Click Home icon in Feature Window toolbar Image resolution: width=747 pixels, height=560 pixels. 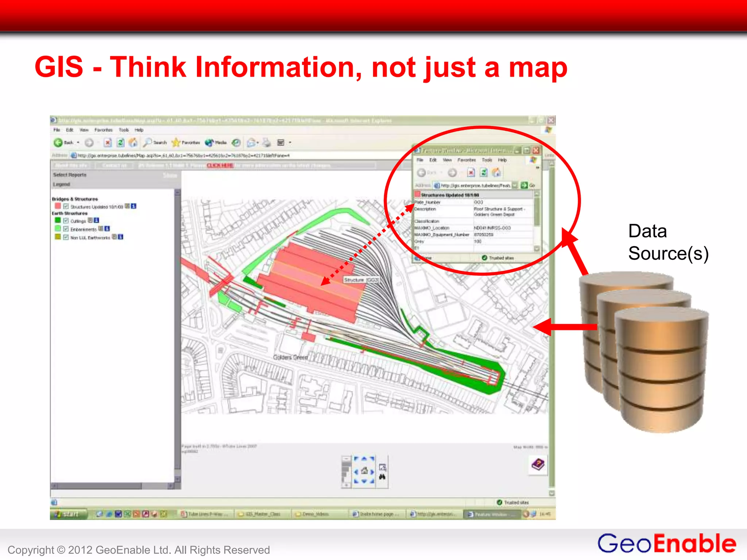point(496,172)
